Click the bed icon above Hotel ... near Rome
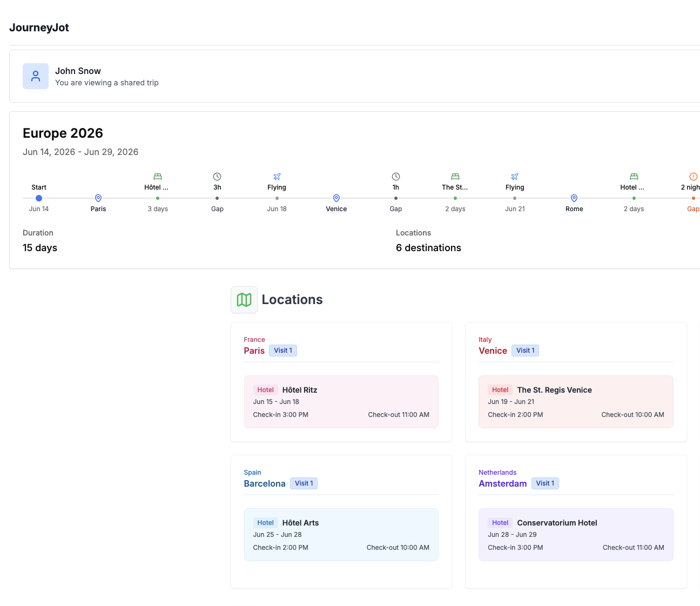 click(634, 177)
